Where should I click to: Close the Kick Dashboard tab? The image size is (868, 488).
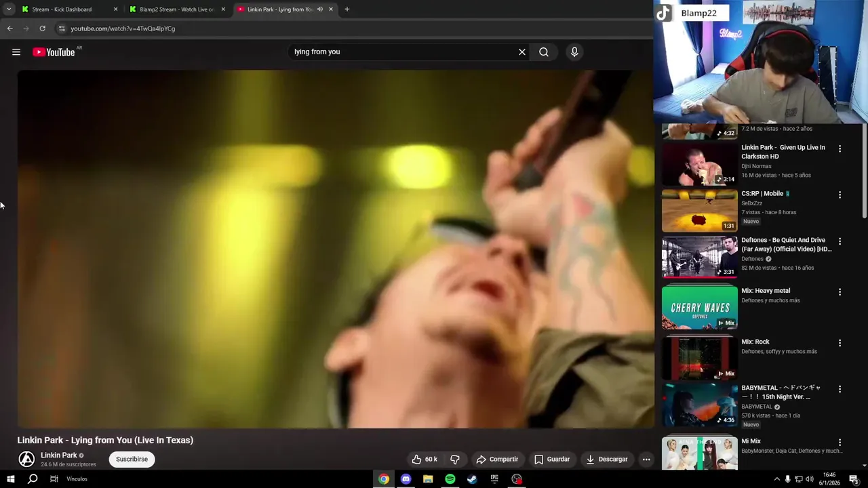(115, 9)
